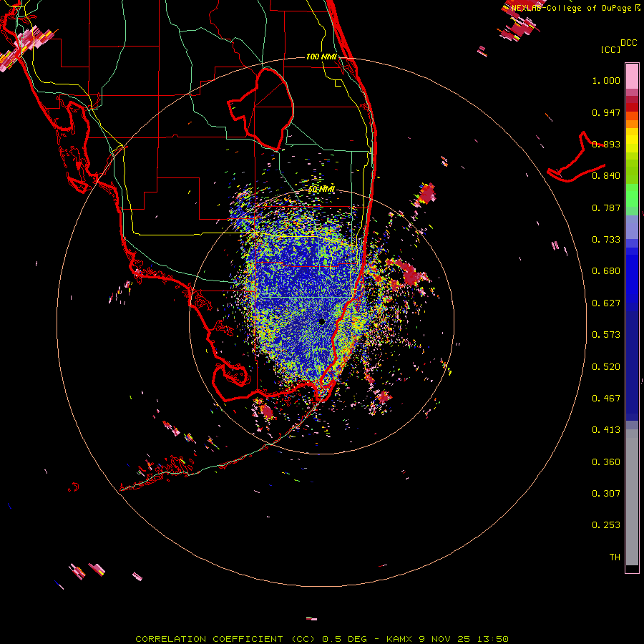Select the 0.253 scale value
This screenshot has height=644, width=644.
click(x=606, y=525)
